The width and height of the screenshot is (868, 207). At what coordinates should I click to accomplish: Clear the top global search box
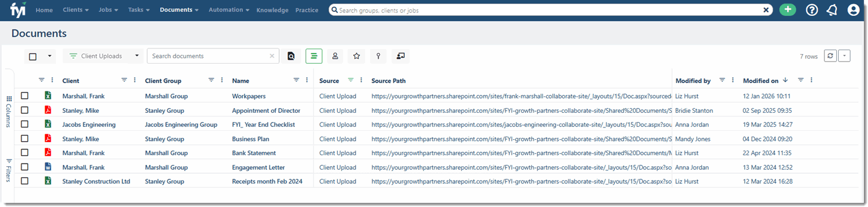pos(766,10)
